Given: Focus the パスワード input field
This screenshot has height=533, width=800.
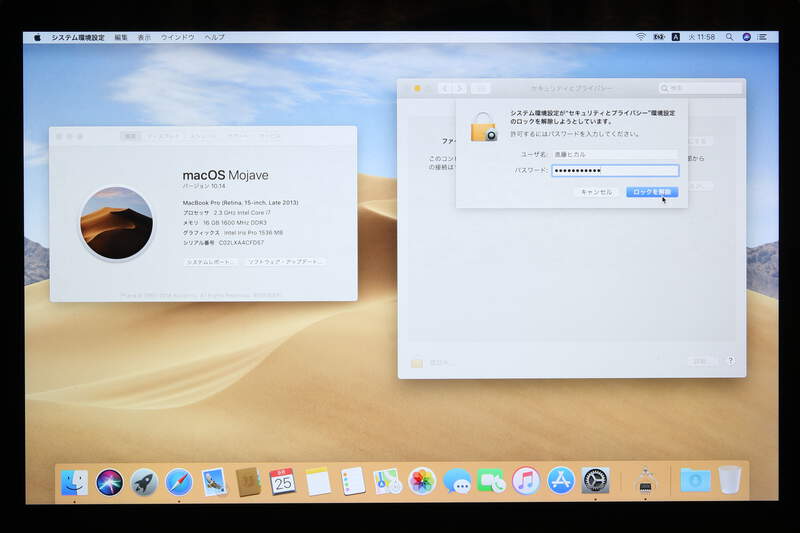Looking at the screenshot, I should (615, 170).
